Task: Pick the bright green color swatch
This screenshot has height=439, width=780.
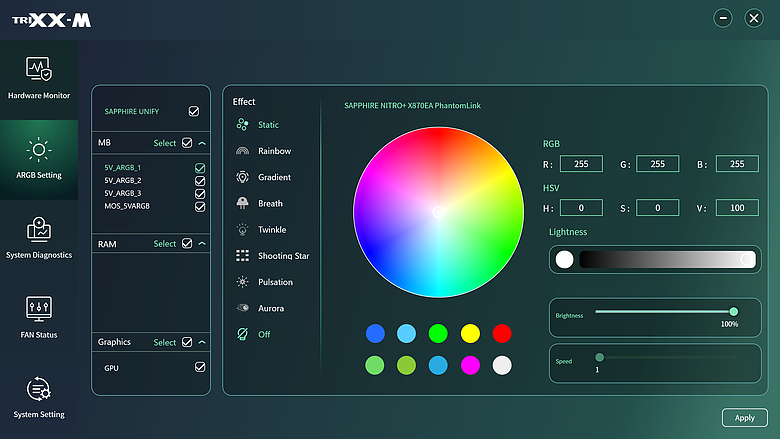Action: pos(438,334)
